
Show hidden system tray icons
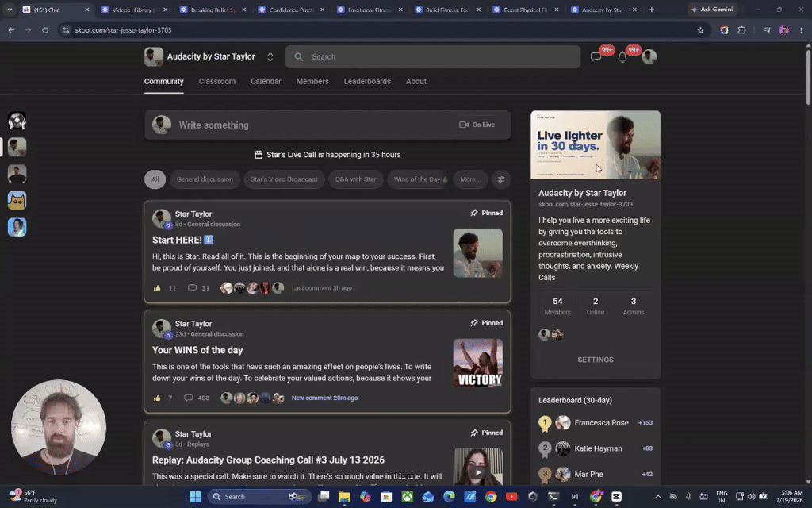[657, 497]
